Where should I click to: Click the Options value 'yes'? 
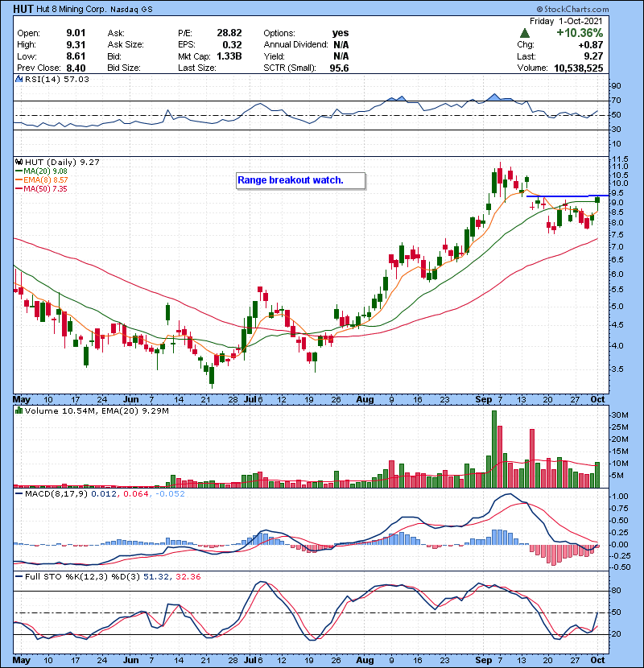point(341,33)
